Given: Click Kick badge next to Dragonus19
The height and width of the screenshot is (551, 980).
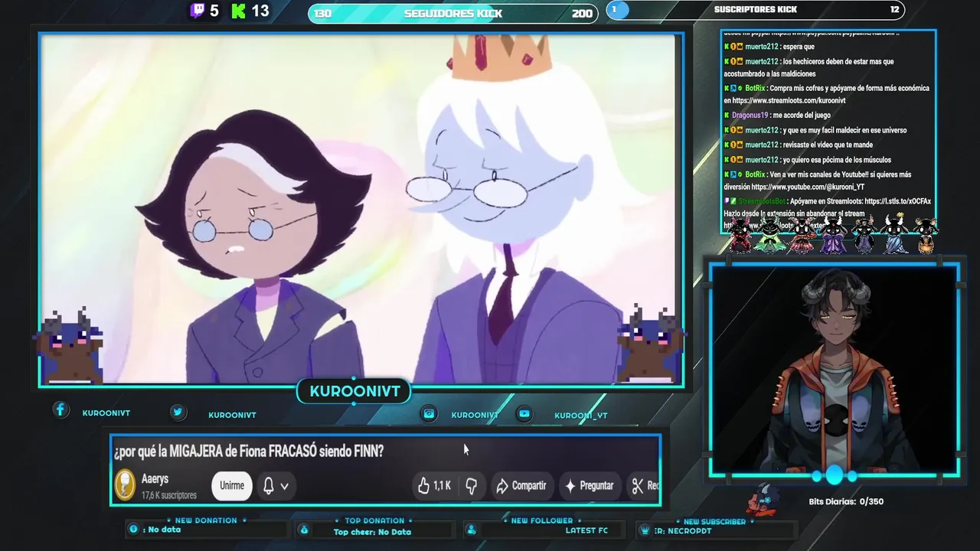Looking at the screenshot, I should [x=727, y=115].
